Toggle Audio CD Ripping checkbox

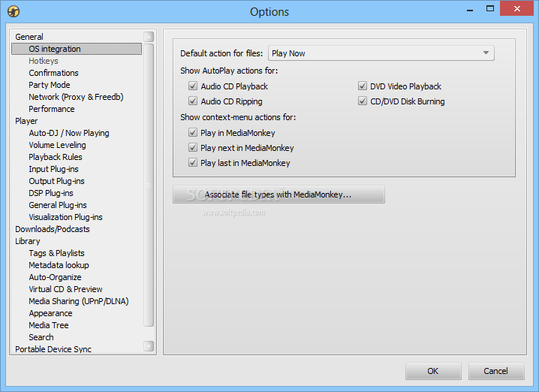193,101
